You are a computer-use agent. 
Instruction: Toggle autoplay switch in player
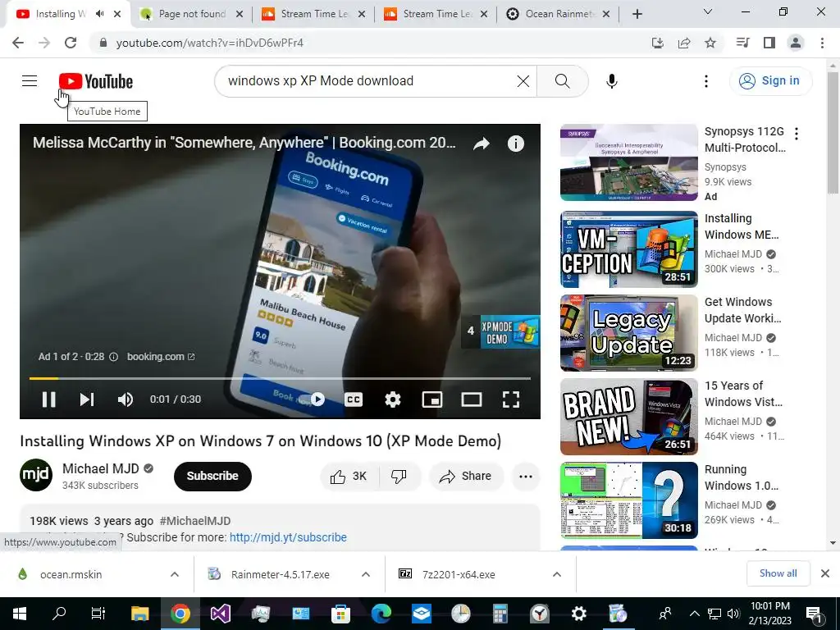coord(314,399)
